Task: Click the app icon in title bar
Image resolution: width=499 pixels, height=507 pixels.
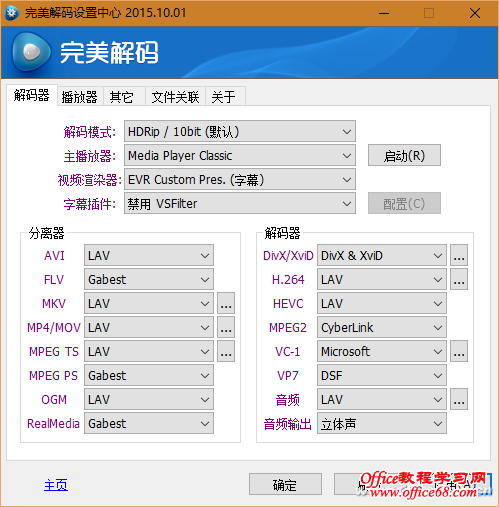Action: click(12, 13)
